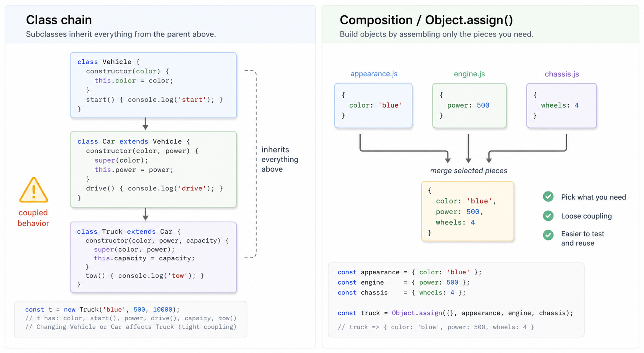Select the Class chain heading
644x353 pixels.
(x=59, y=20)
